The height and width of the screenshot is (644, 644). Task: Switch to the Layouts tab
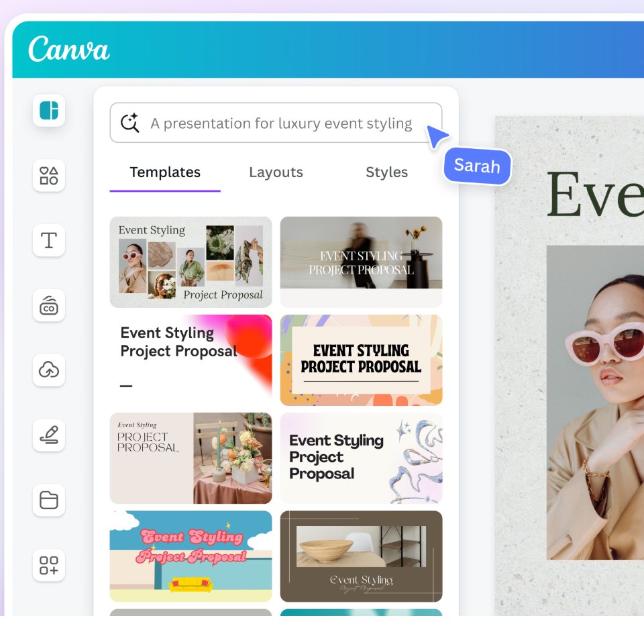point(276,172)
